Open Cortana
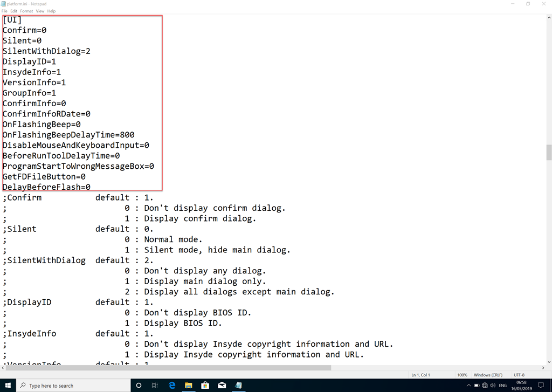 click(x=138, y=386)
